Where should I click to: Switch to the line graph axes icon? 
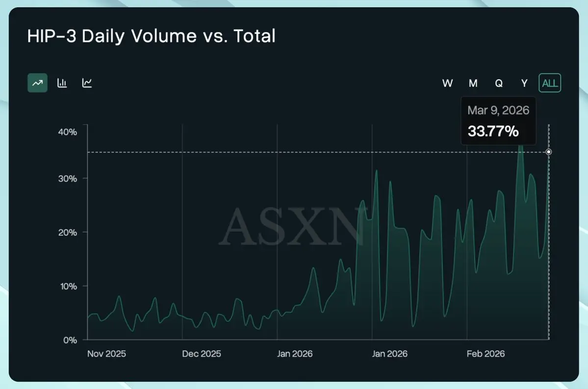coord(87,83)
